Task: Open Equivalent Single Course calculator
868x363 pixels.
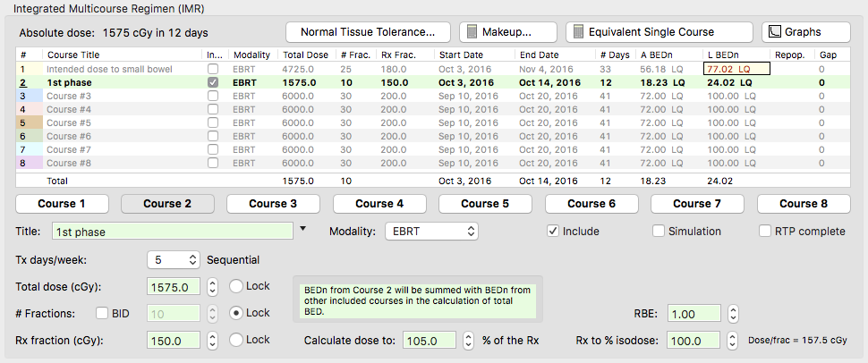Action: [x=660, y=32]
